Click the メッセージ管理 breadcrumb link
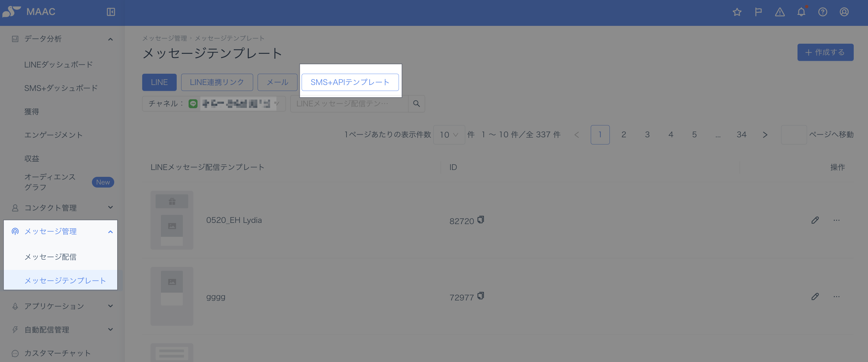Screen dimensions: 868x362 [x=164, y=38]
